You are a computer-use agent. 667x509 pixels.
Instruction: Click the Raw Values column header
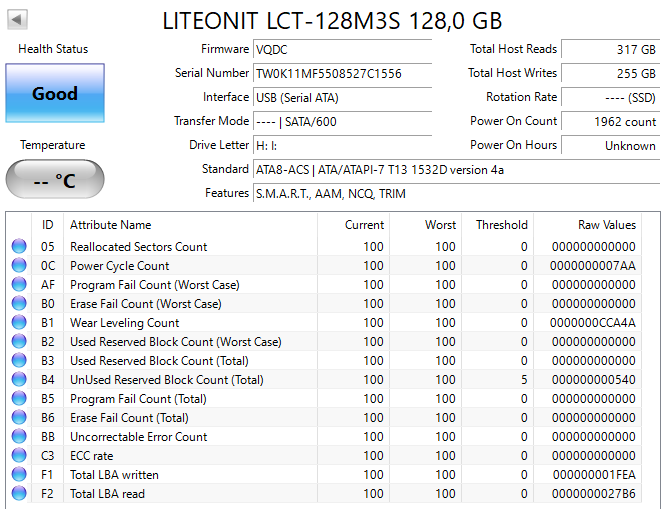click(x=606, y=225)
